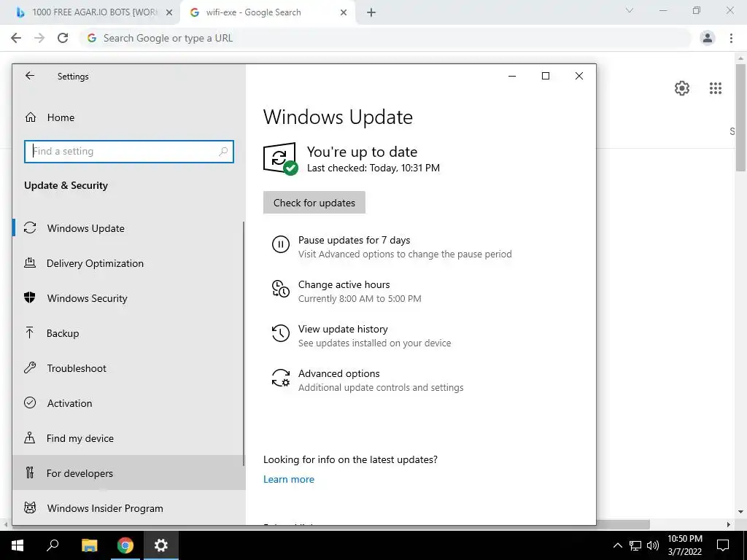Viewport: 747px width, 560px height.
Task: Click the volume speaker tray icon
Action: point(653,545)
